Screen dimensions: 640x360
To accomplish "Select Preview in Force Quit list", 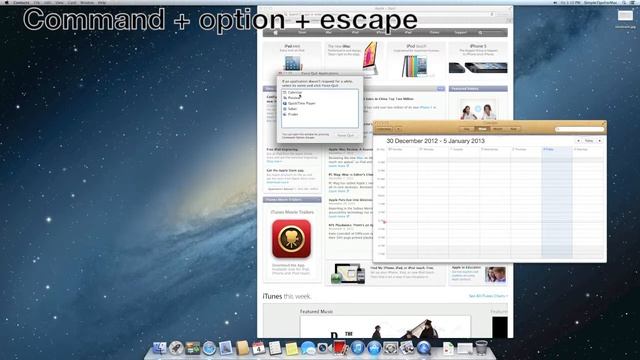I will click(320, 98).
